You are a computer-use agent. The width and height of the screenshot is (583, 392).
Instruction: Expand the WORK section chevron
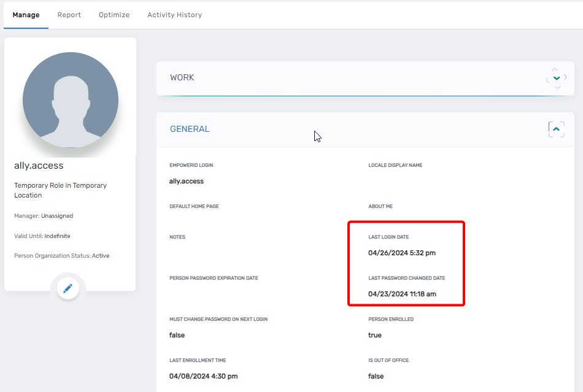(x=556, y=78)
